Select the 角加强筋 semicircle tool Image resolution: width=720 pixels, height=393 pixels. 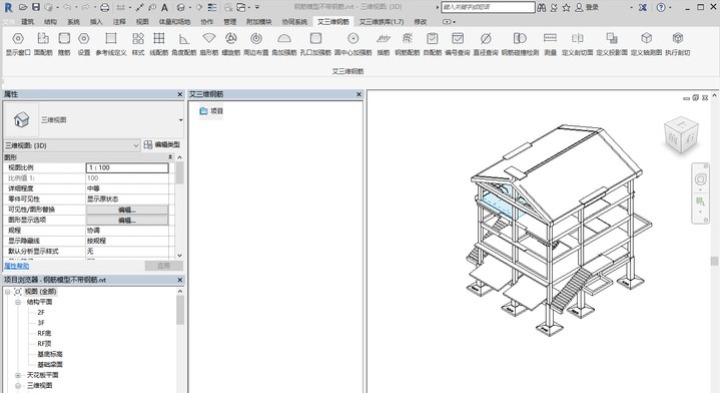click(x=284, y=44)
